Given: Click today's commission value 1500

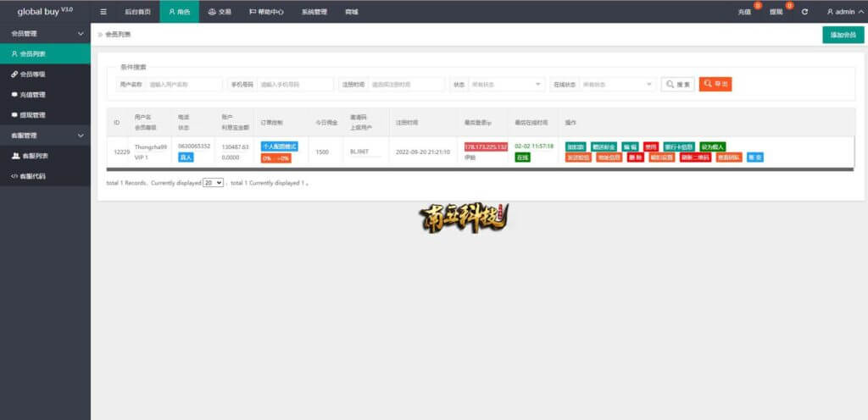Looking at the screenshot, I should [322, 152].
